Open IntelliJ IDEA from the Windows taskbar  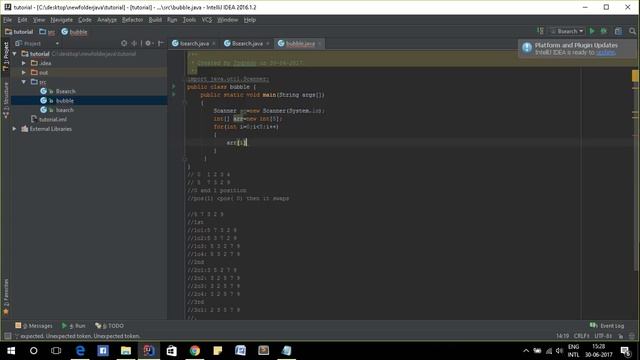coord(149,351)
